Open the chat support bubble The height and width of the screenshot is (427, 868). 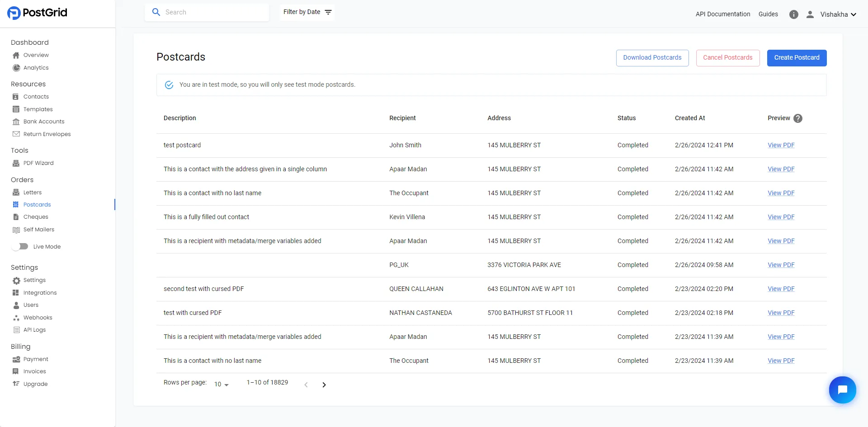(843, 389)
